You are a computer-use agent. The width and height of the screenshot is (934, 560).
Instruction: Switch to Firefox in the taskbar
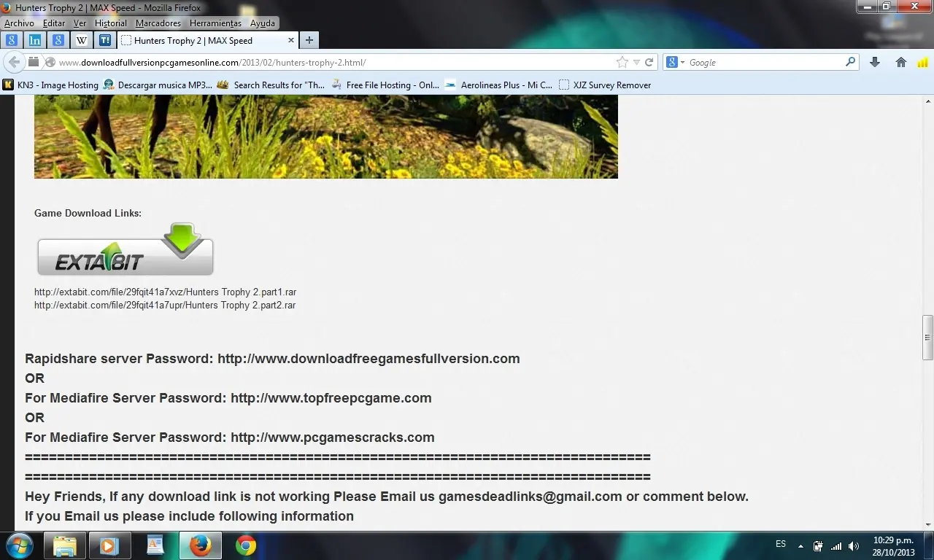tap(200, 545)
